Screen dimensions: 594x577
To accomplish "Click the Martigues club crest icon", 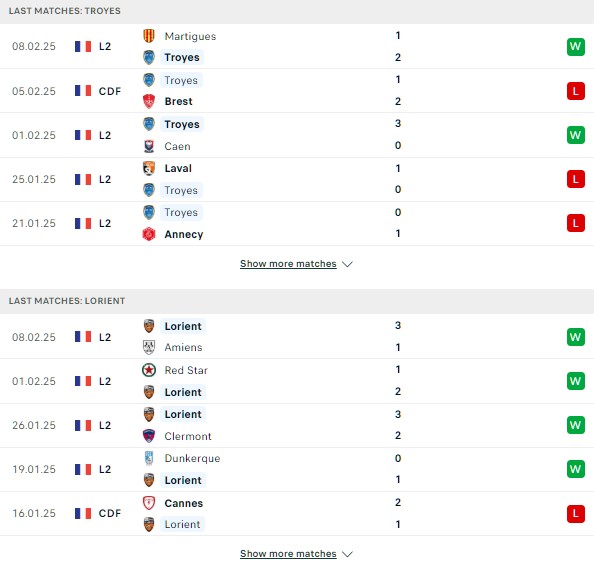I will click(x=149, y=36).
